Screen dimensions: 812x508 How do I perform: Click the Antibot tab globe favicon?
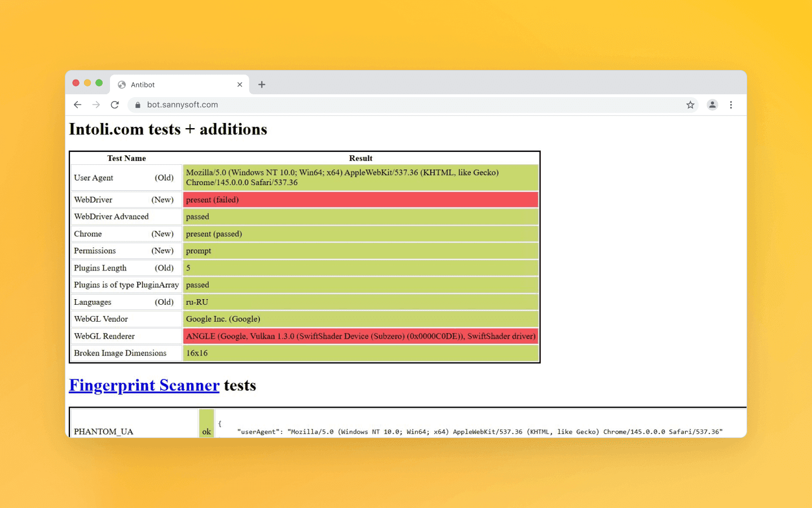tap(122, 85)
